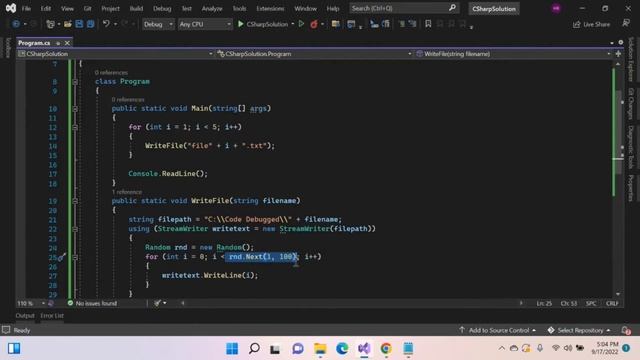Open the WriteFile(string filename) member dropdown

513,54
